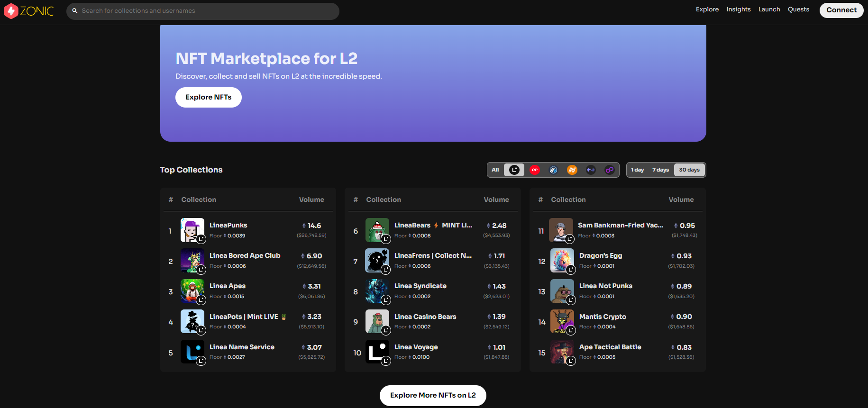Switch the volume period to 1 day

point(637,170)
